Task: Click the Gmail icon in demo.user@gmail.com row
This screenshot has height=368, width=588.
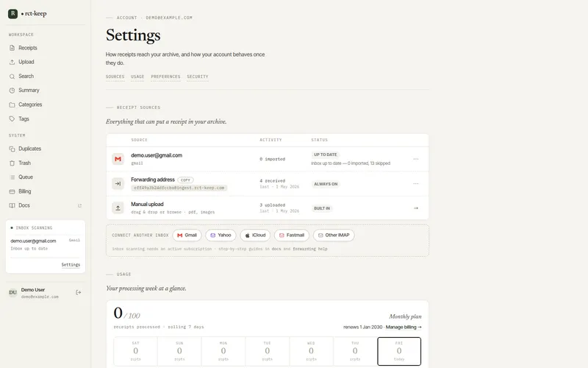Action: point(118,159)
